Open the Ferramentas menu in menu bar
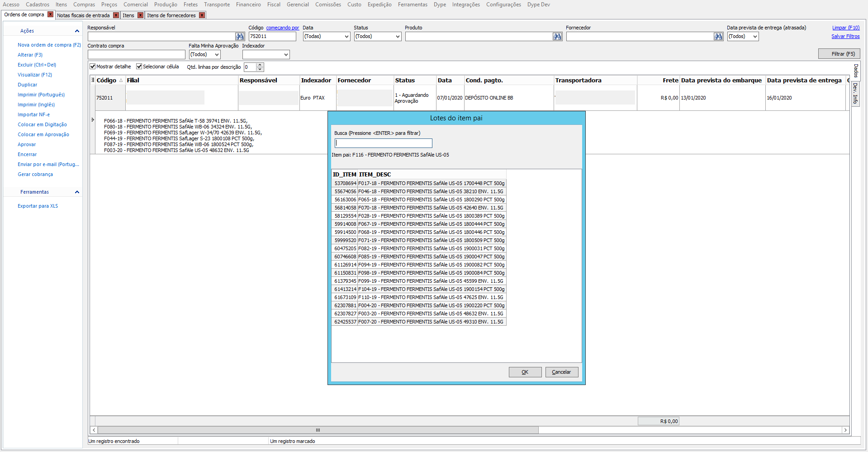Image resolution: width=868 pixels, height=452 pixels. tap(413, 5)
